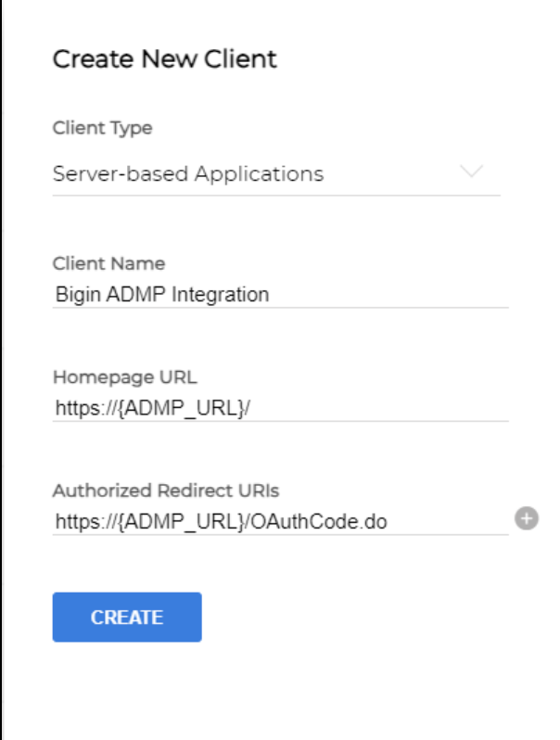This screenshot has height=740, width=560.
Task: Click the Authorized Redirect URIs label
Action: tap(153, 491)
